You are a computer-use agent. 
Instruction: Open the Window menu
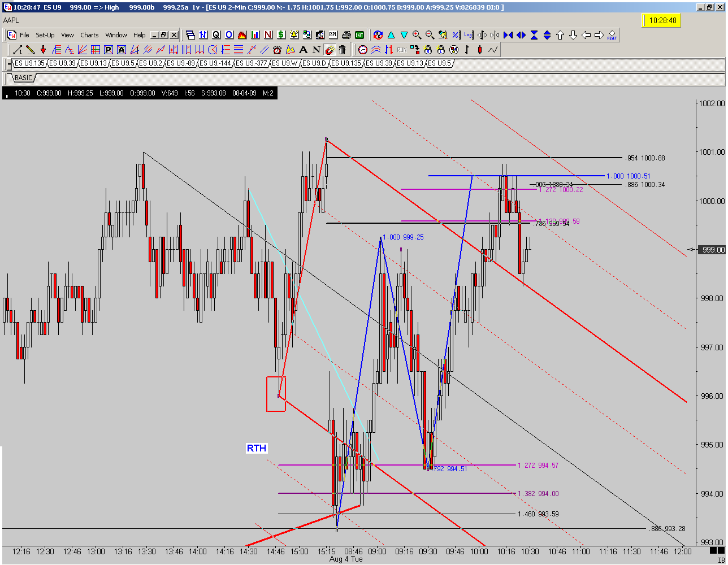point(116,35)
